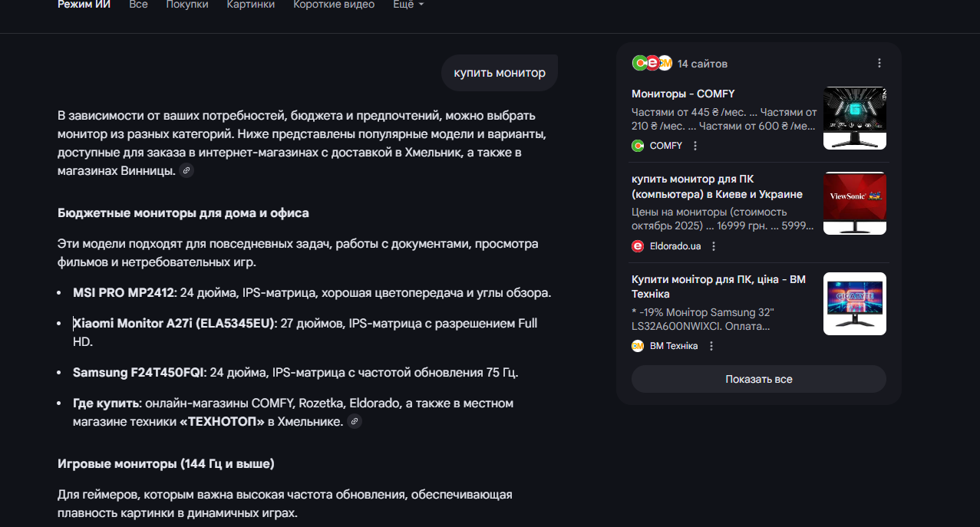Expand the Ещё dropdown menu
Screen dimensions: 980x527
[x=408, y=5]
